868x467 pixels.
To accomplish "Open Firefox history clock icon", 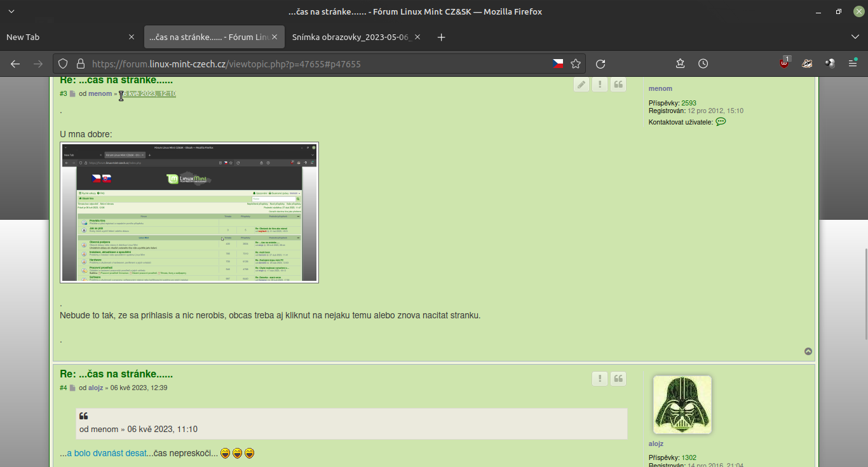I will [x=703, y=64].
